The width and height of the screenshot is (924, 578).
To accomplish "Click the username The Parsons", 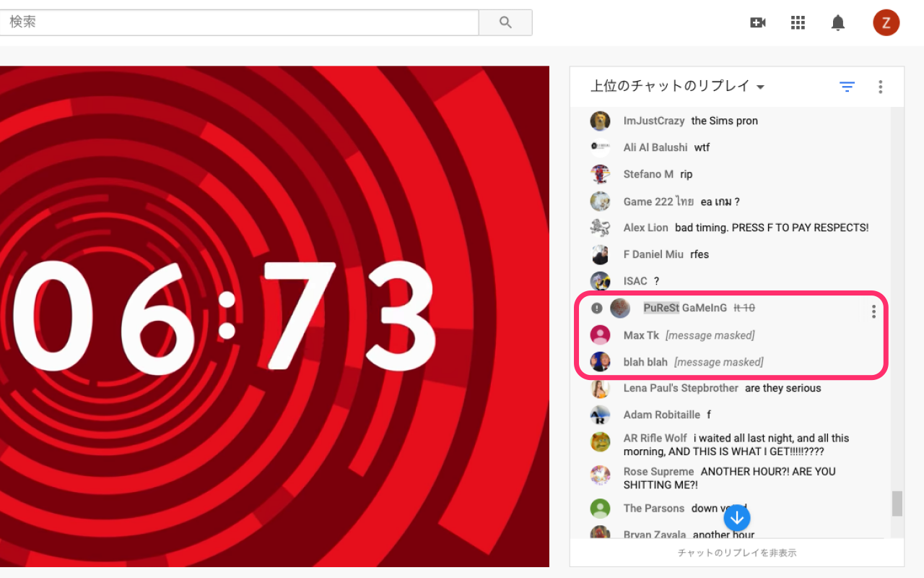I will coord(654,508).
